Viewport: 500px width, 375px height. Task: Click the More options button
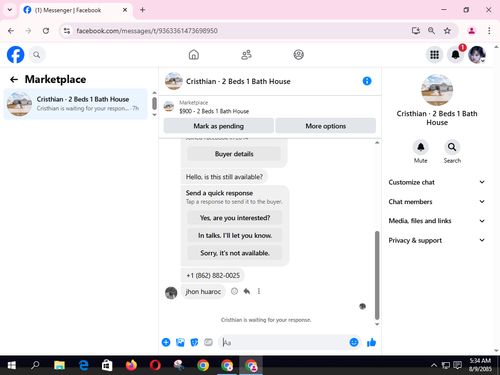tap(326, 126)
